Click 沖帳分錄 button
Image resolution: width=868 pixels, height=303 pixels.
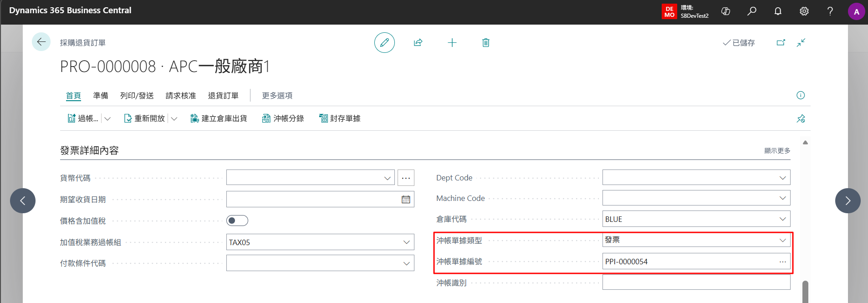coord(283,118)
